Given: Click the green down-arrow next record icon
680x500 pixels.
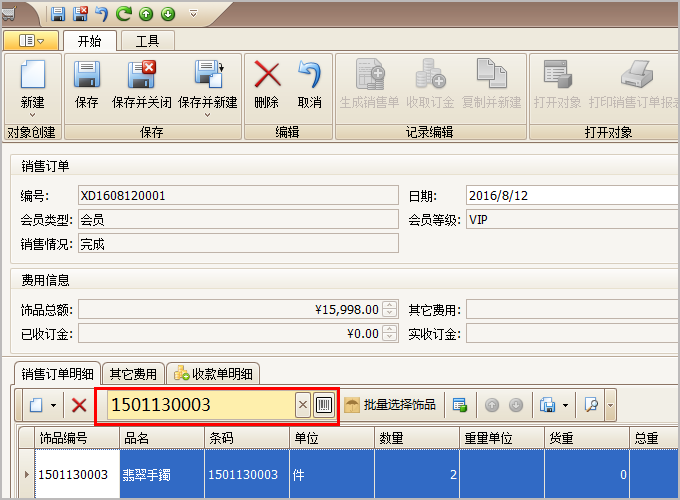Looking at the screenshot, I should click(x=168, y=14).
